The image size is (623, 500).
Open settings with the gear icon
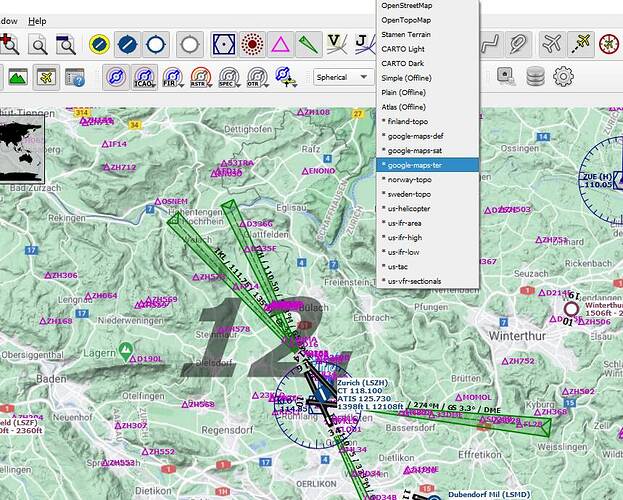[x=564, y=77]
